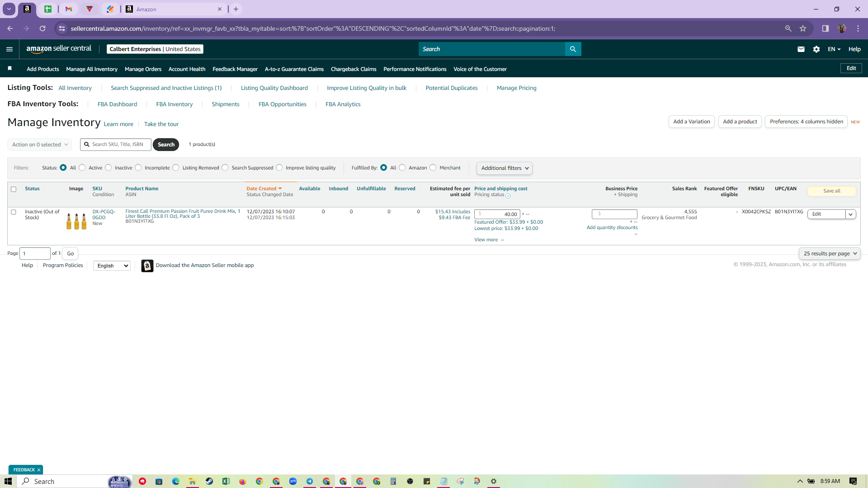Open Telegram from the taskbar
The height and width of the screenshot is (488, 868).
(310, 481)
